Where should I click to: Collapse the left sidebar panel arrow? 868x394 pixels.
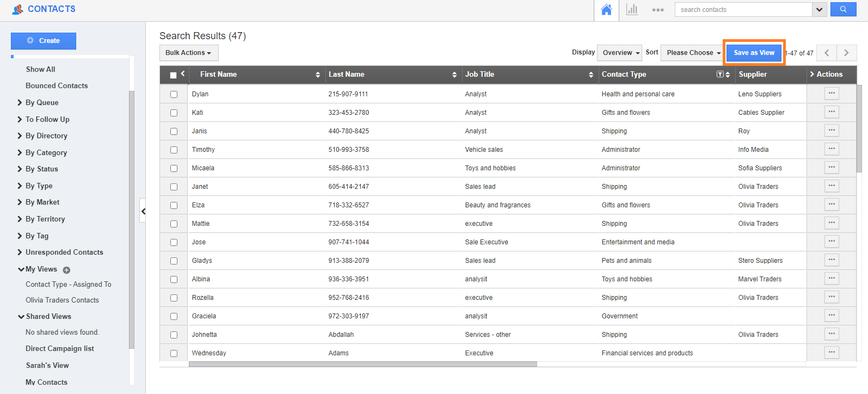coord(143,211)
